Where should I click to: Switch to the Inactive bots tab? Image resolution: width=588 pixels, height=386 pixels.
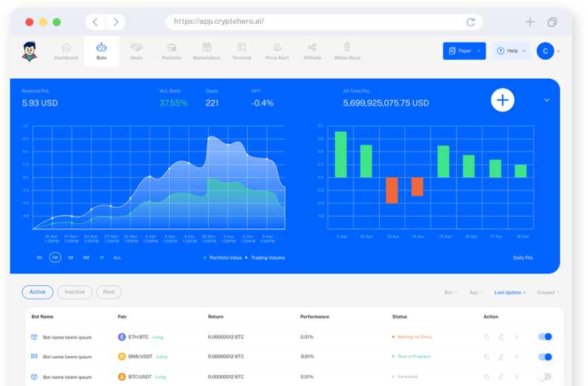75,292
